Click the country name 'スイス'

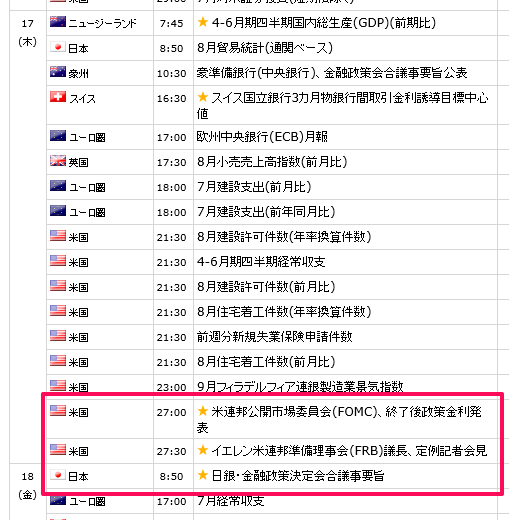click(82, 98)
